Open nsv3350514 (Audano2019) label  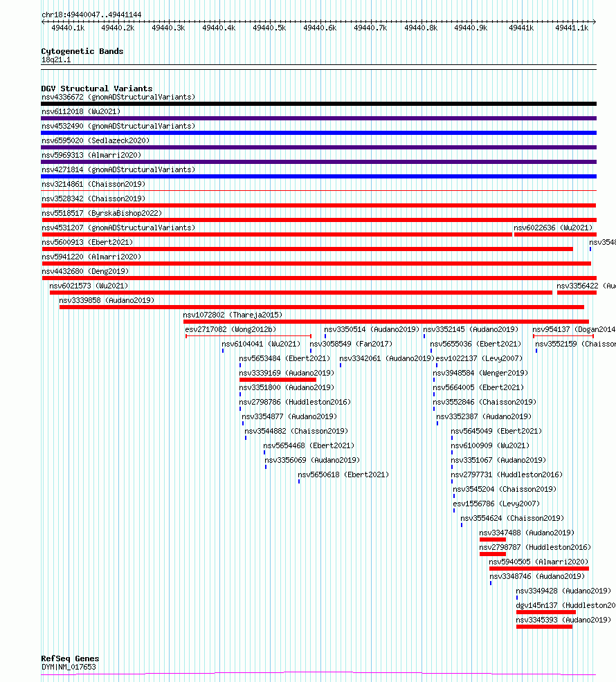[372, 330]
